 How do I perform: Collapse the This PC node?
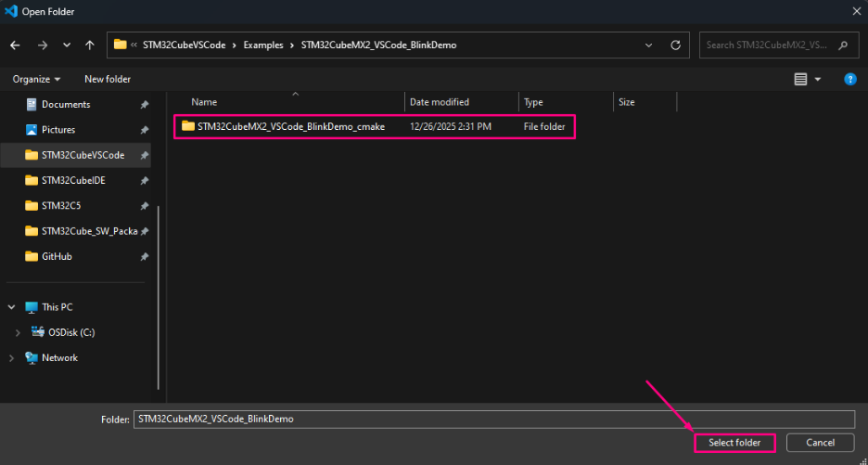click(x=12, y=307)
